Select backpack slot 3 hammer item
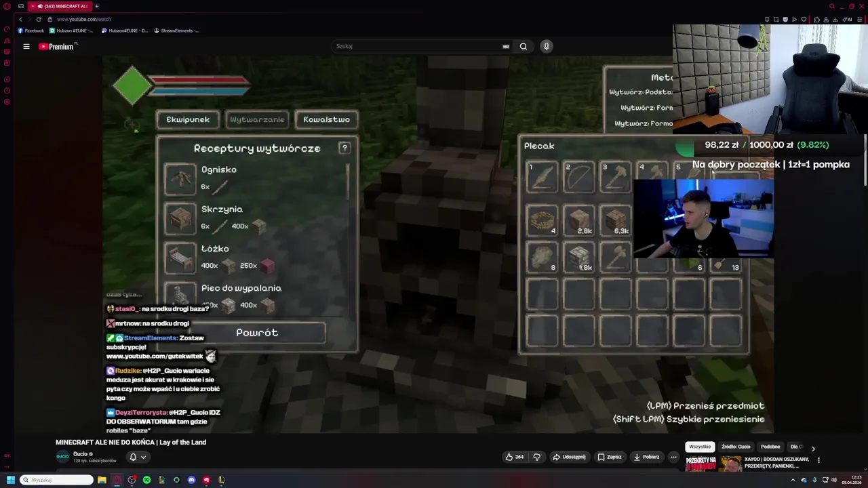 (615, 178)
